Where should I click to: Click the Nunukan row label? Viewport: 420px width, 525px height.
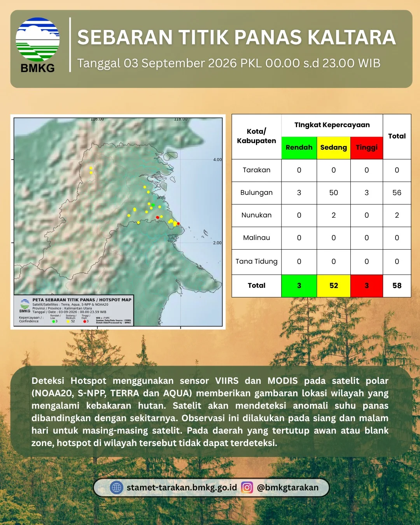[x=256, y=215]
